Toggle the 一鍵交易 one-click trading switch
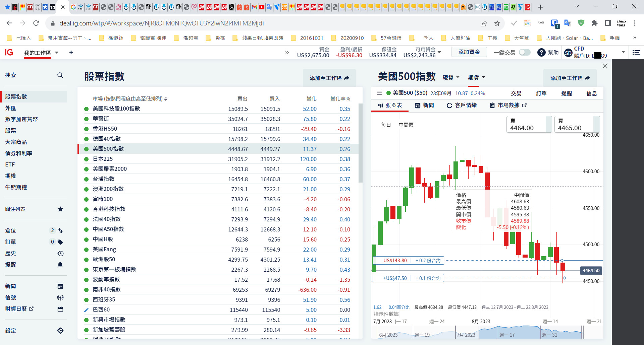This screenshot has width=644, height=345. click(525, 53)
